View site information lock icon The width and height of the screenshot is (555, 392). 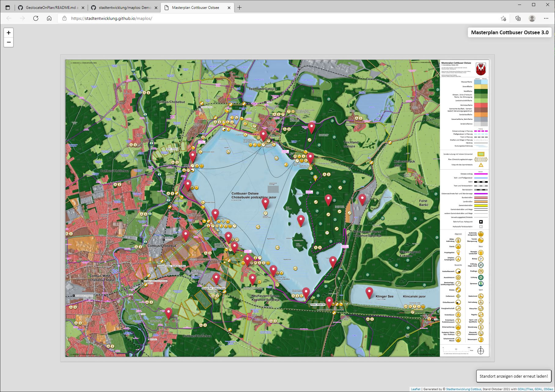[x=64, y=18]
